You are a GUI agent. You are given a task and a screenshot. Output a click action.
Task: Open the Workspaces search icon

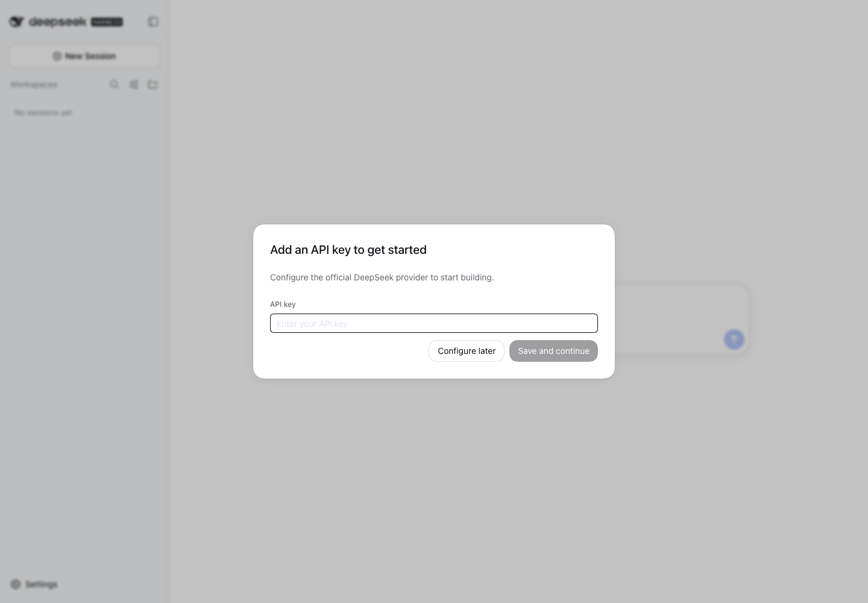(115, 84)
